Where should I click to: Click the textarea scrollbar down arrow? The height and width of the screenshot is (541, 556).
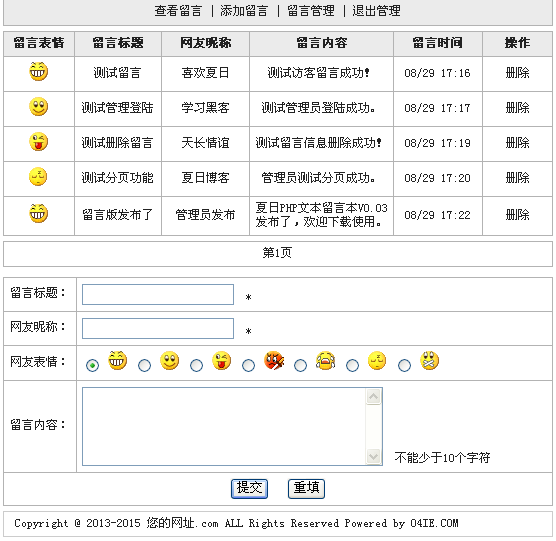click(x=373, y=456)
